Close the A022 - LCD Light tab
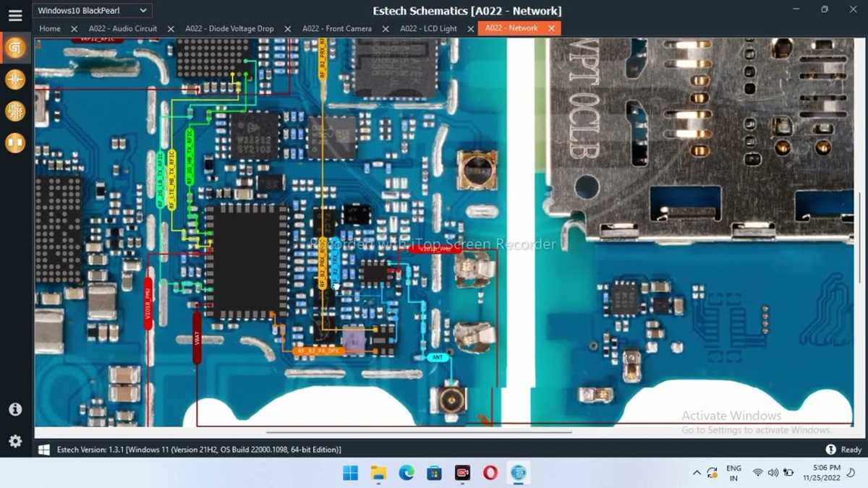Screen dimensions: 868x488 471,29
